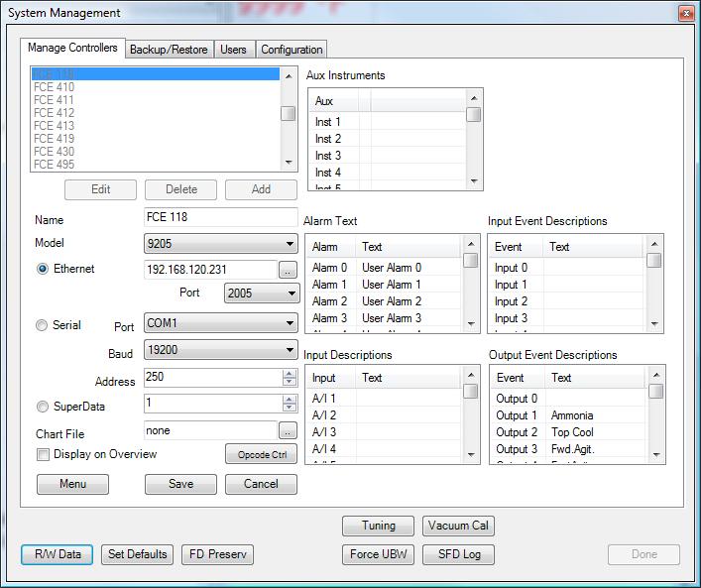Select Input 1 row in Input Event Descriptions
701x588 pixels.
click(567, 285)
